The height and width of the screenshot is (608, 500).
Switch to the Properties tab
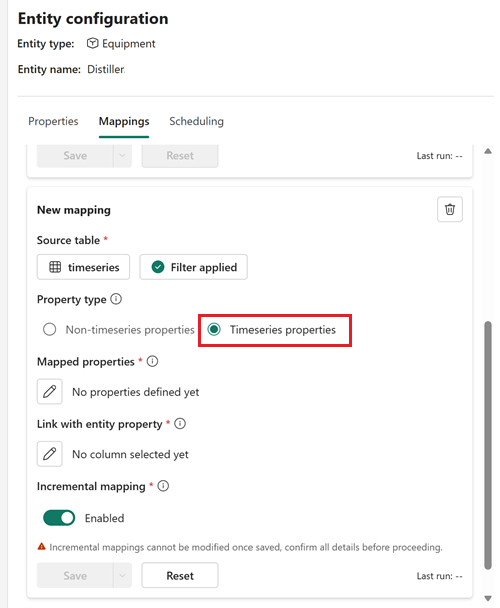[x=53, y=121]
